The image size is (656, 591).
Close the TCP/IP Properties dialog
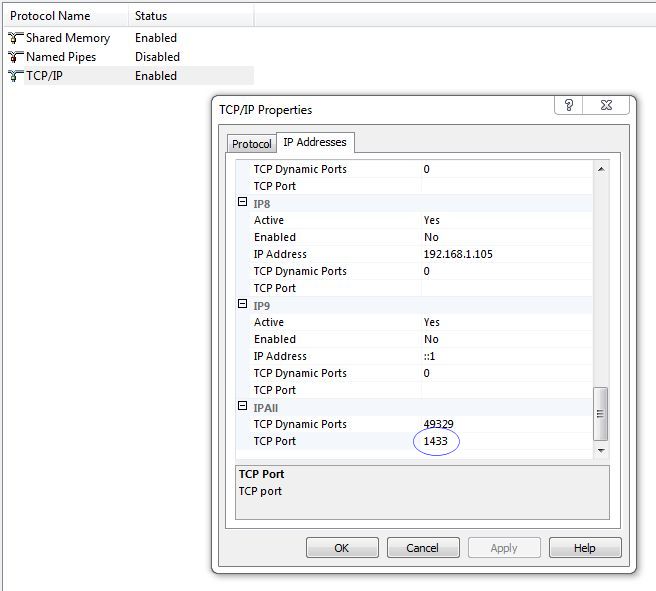coord(606,105)
